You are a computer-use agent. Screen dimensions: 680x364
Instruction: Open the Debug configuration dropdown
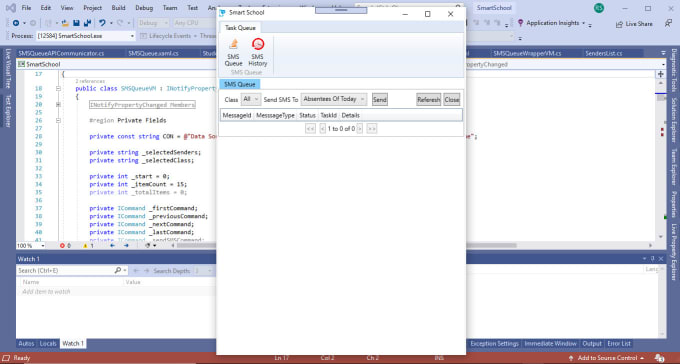pyautogui.click(x=154, y=23)
